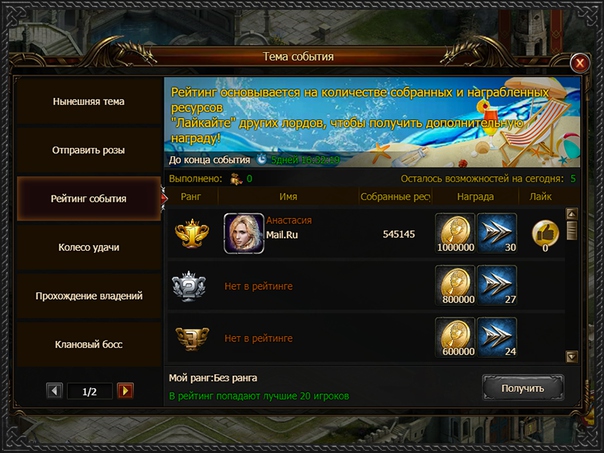Go to previous page of event tabs
The width and height of the screenshot is (604, 453).
pyautogui.click(x=54, y=391)
